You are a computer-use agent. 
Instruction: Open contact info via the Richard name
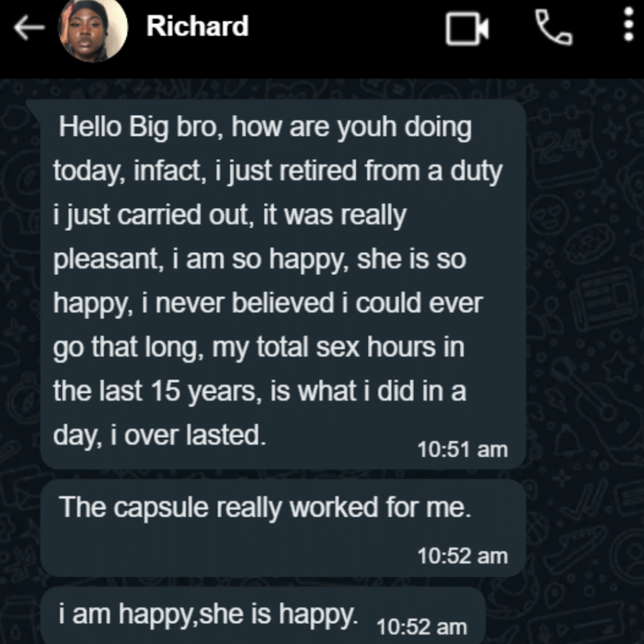coord(197,26)
